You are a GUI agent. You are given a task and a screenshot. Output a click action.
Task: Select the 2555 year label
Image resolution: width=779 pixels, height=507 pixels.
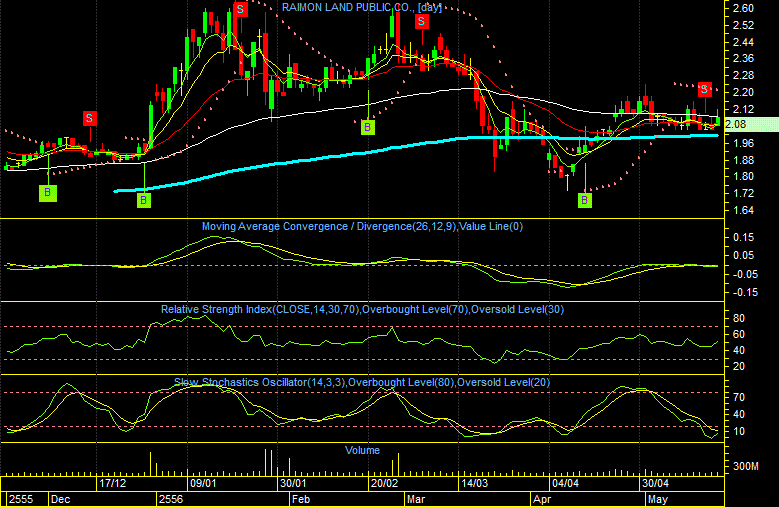pyautogui.click(x=21, y=499)
